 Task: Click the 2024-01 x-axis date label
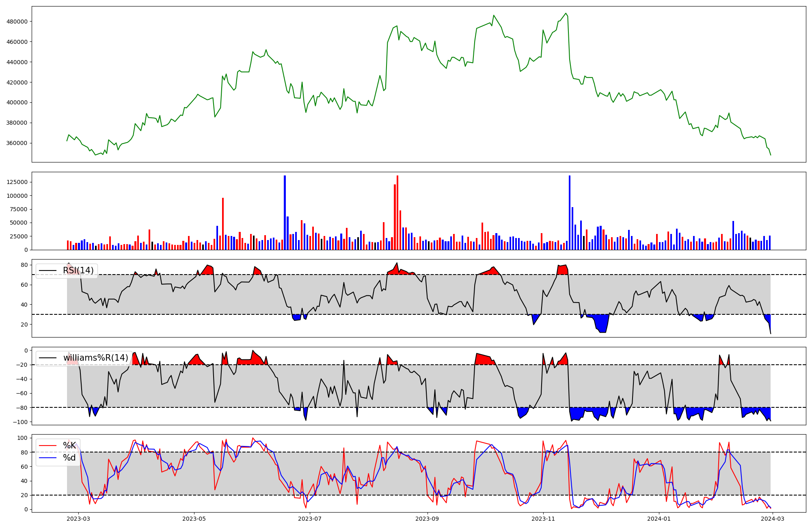pos(659,519)
